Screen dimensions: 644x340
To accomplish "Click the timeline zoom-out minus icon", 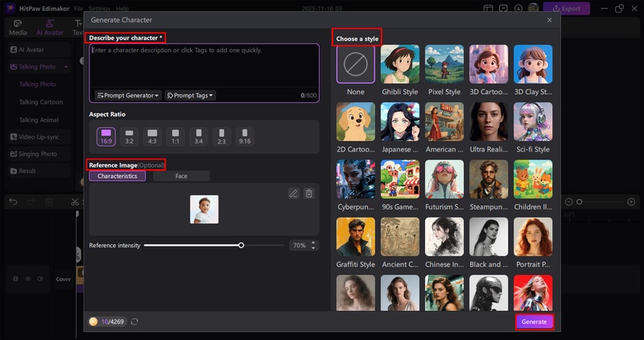I will click(569, 202).
